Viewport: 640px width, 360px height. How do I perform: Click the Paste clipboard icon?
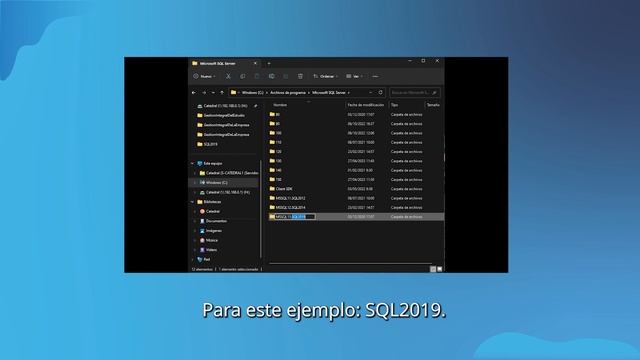pyautogui.click(x=257, y=76)
